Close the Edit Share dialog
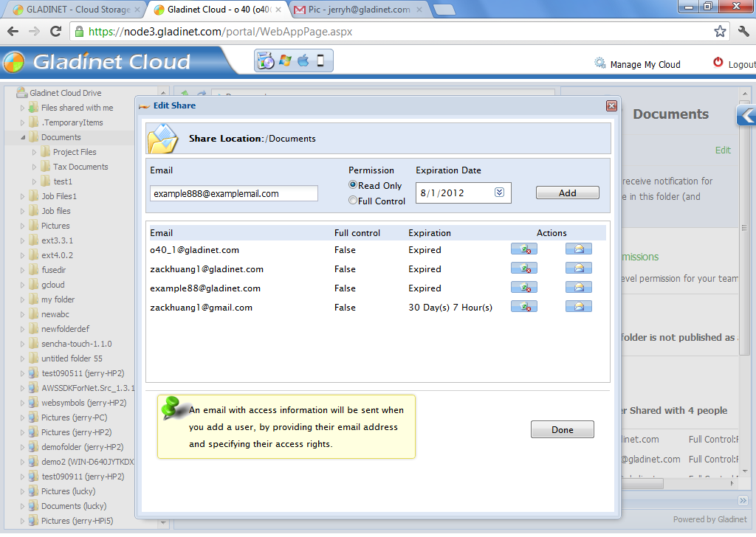Viewport: 756px width, 537px height. click(x=611, y=106)
